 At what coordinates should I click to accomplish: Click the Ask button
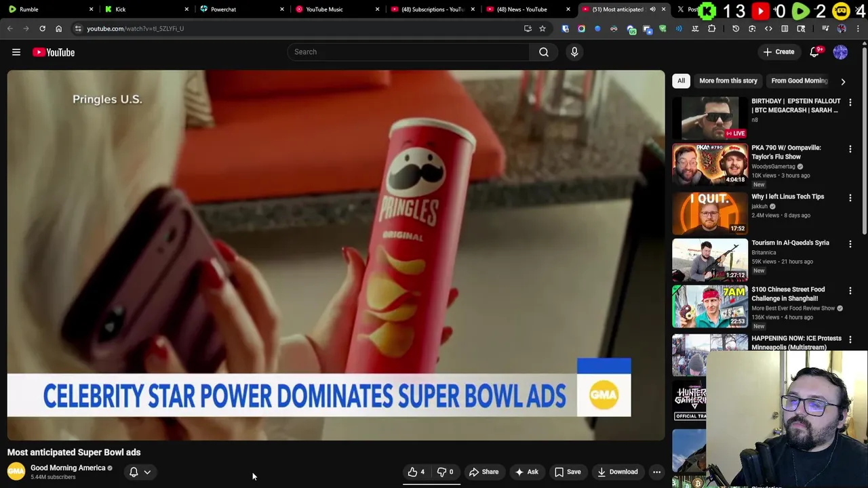[x=526, y=472]
